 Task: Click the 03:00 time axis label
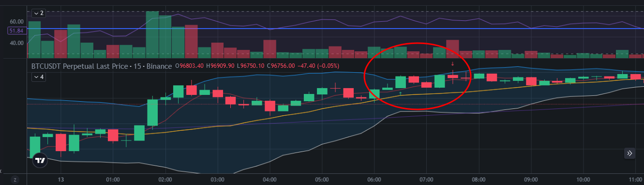coord(217,179)
